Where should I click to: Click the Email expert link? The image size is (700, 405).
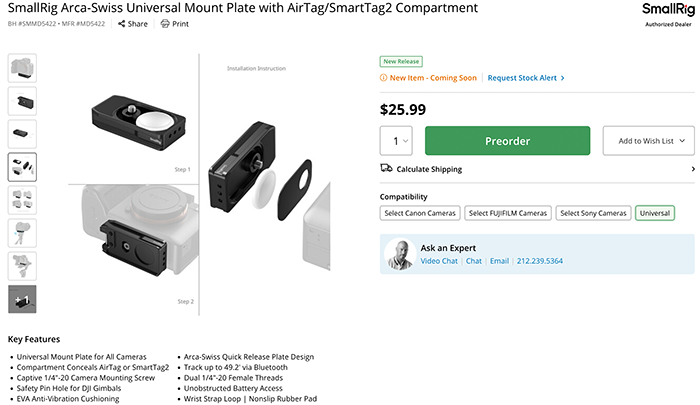tap(499, 261)
